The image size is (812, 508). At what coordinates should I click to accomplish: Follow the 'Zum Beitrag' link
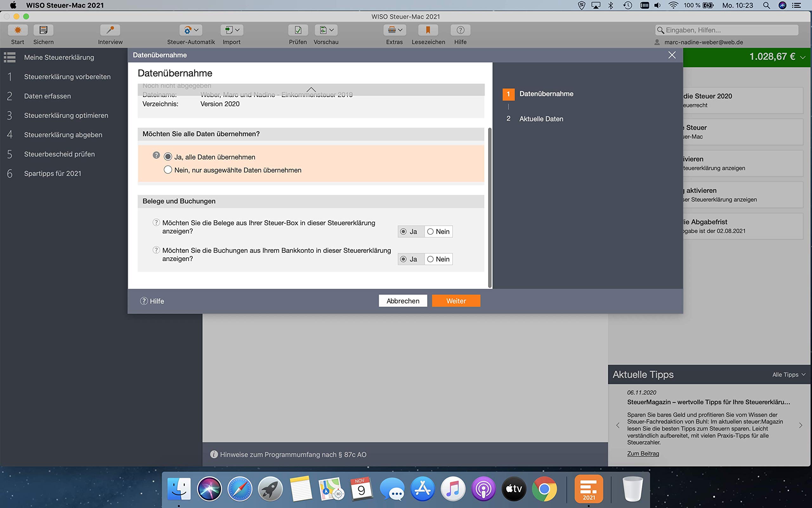tap(643, 453)
